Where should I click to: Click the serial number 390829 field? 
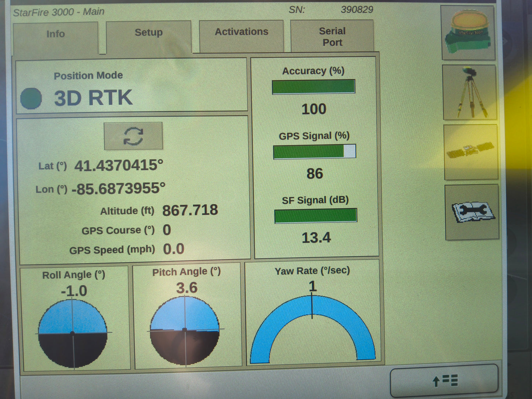pyautogui.click(x=357, y=10)
